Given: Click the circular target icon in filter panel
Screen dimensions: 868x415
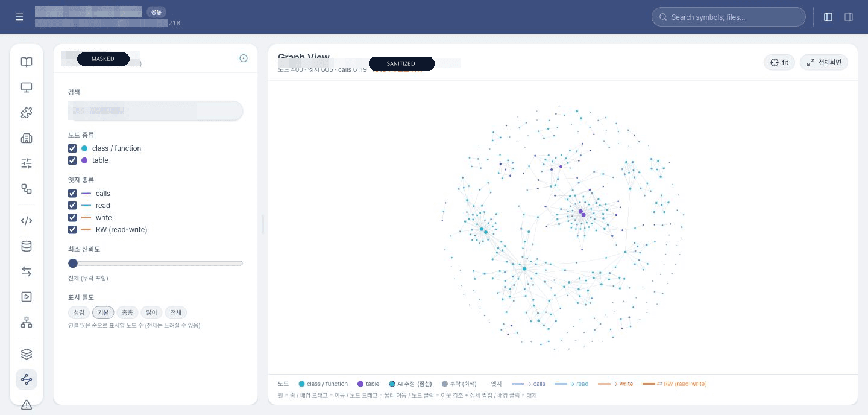Looking at the screenshot, I should [244, 59].
